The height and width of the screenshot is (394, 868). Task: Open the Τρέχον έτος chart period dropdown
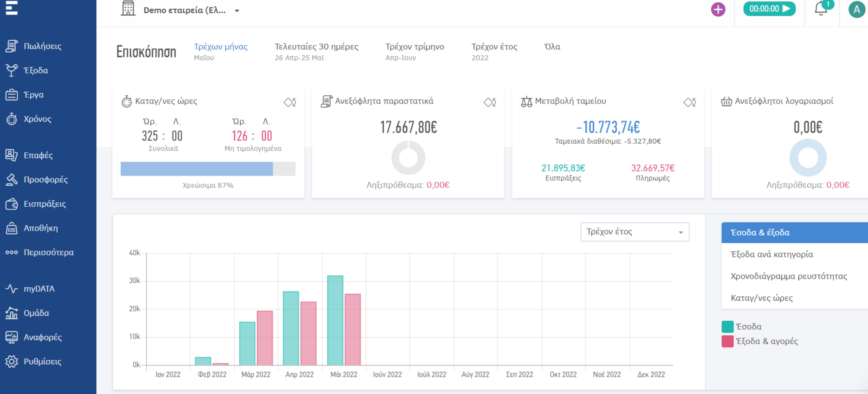pyautogui.click(x=634, y=232)
